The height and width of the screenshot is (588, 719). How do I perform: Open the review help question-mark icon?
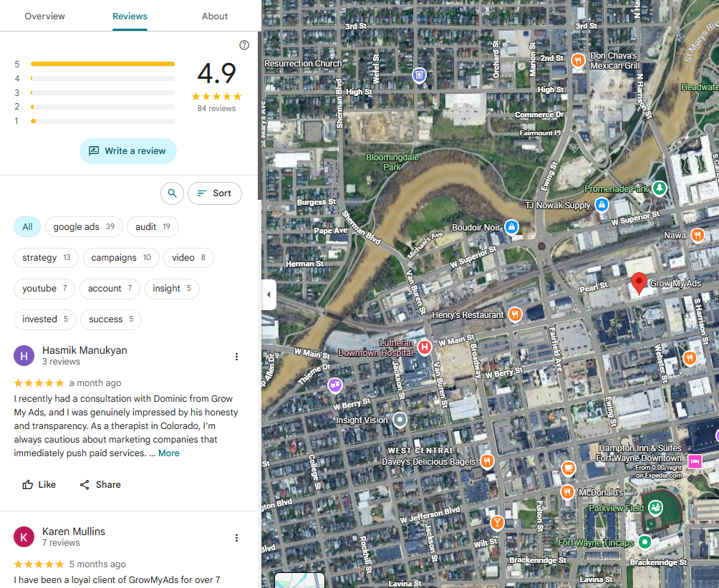click(244, 45)
